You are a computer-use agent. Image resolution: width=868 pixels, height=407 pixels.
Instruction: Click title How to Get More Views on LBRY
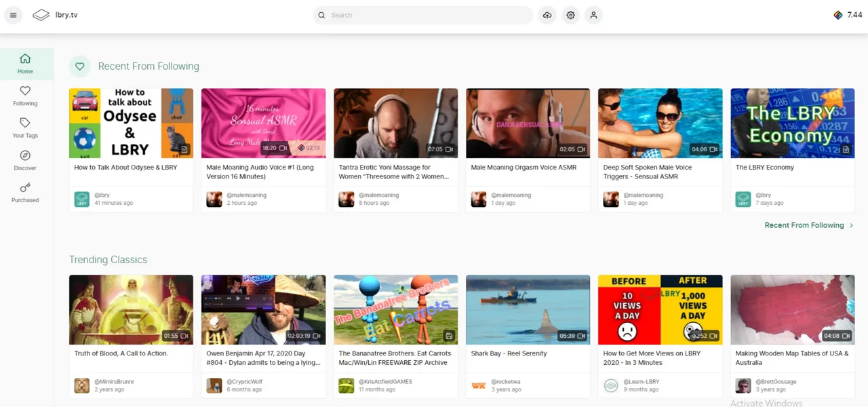650,358
